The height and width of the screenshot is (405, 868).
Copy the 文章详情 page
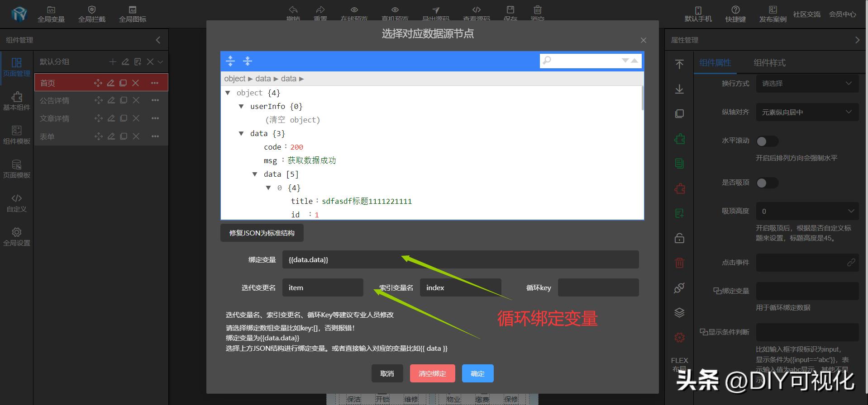[124, 118]
